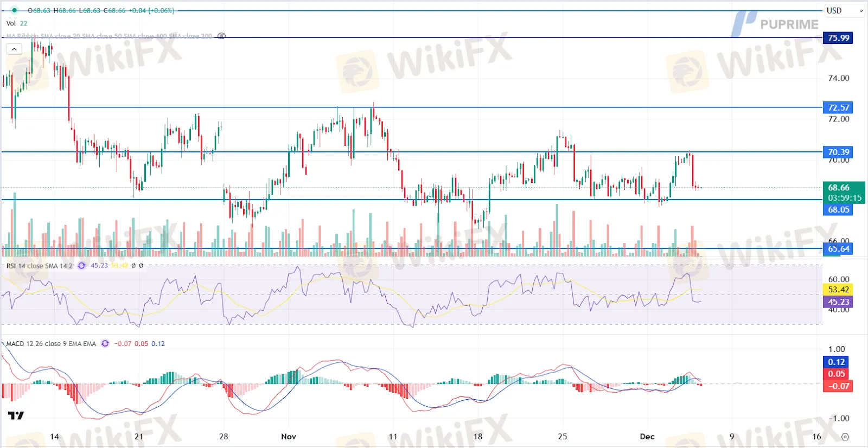Click the 0.05 MACD signal scale label
868x448 pixels.
[x=837, y=374]
